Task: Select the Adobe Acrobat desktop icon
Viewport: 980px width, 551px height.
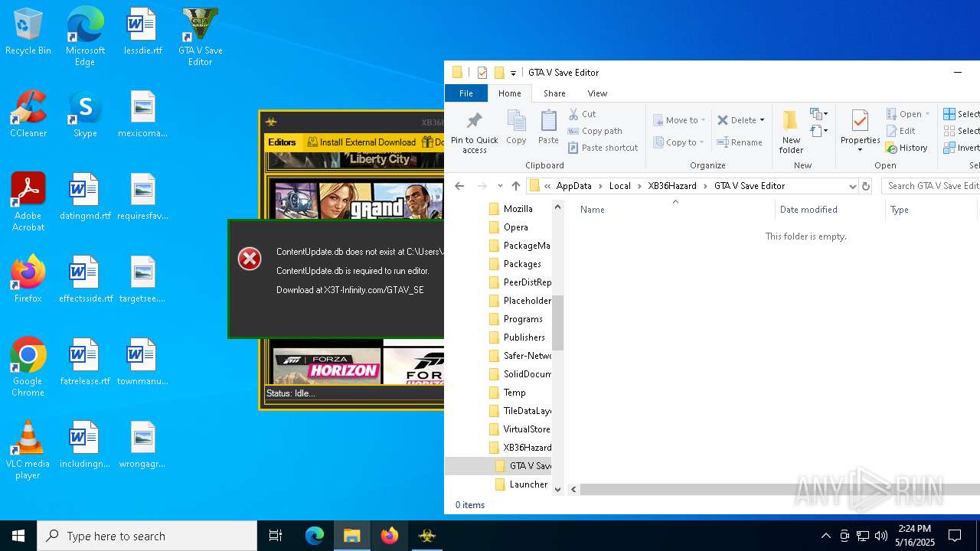Action: [x=28, y=202]
